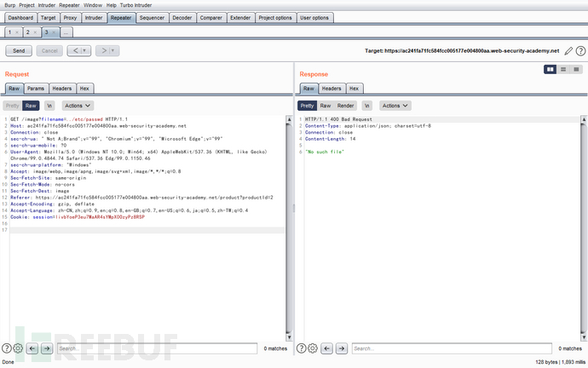The height and width of the screenshot is (368, 588).
Task: Select combined tabbed layout icon
Action: [576, 69]
